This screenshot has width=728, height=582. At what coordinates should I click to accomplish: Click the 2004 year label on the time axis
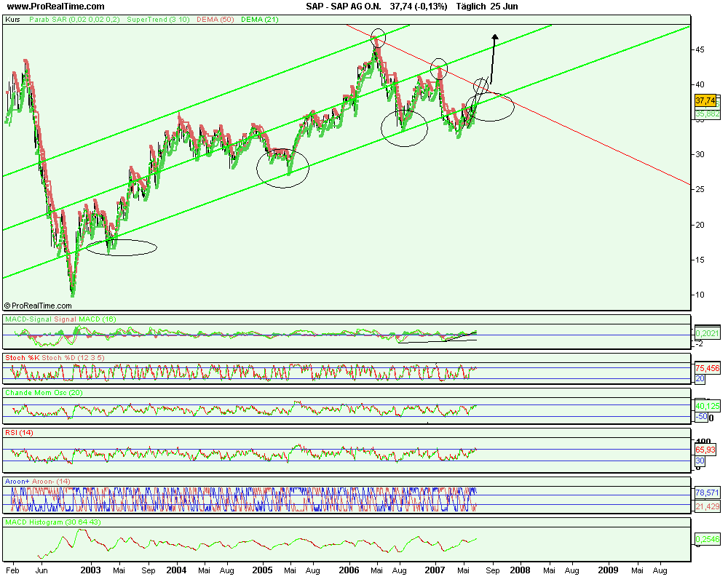(x=176, y=570)
